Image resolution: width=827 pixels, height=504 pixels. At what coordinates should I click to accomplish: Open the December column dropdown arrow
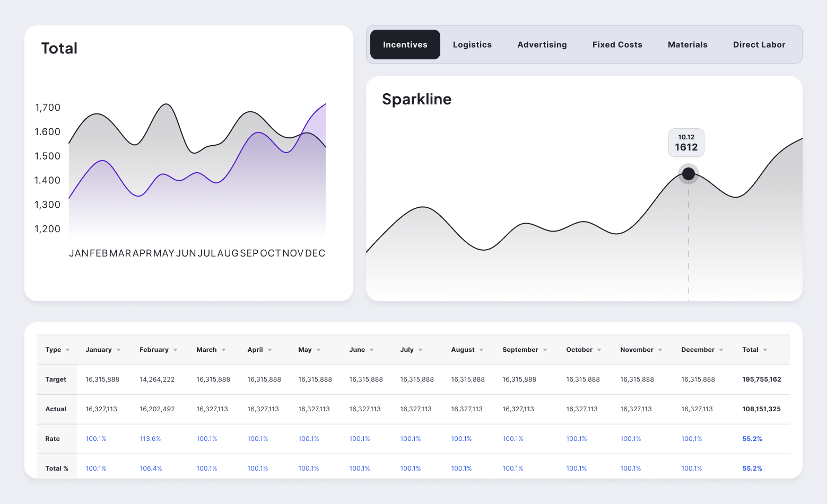pos(721,350)
